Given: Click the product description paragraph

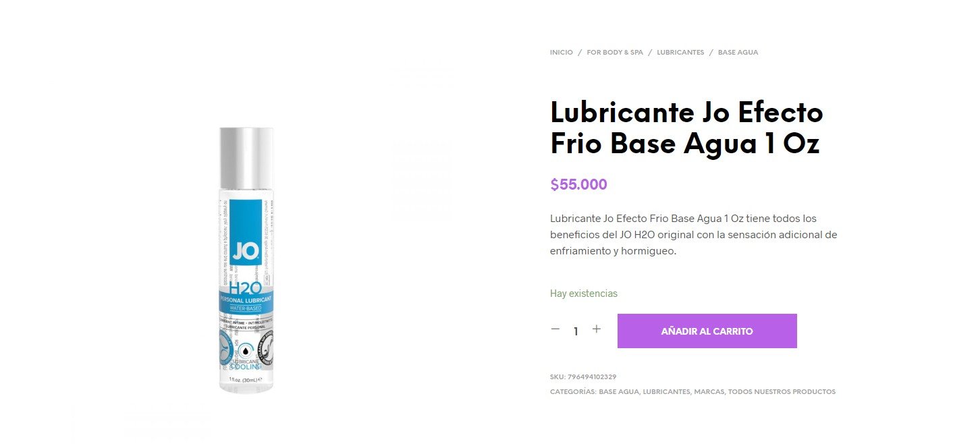Looking at the screenshot, I should pos(694,235).
